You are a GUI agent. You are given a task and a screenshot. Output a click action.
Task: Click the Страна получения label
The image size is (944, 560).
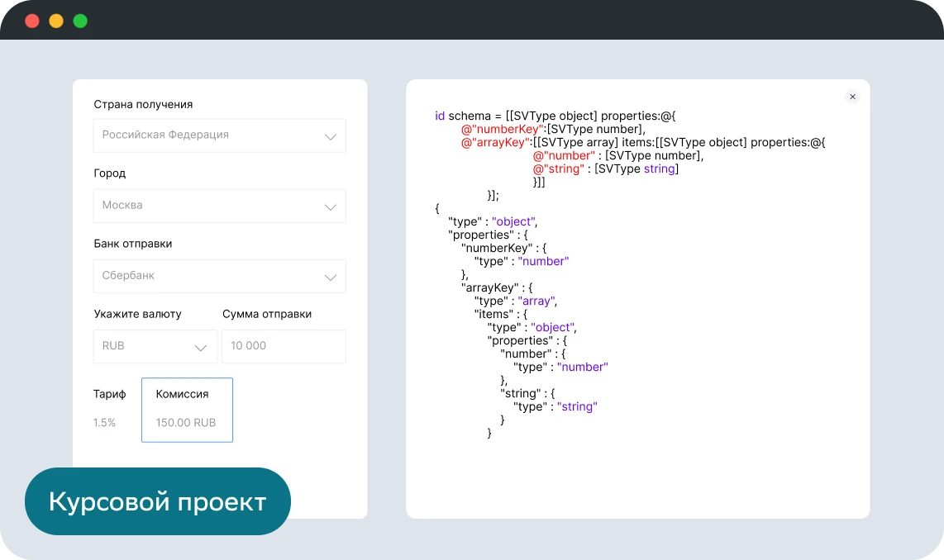coord(143,104)
